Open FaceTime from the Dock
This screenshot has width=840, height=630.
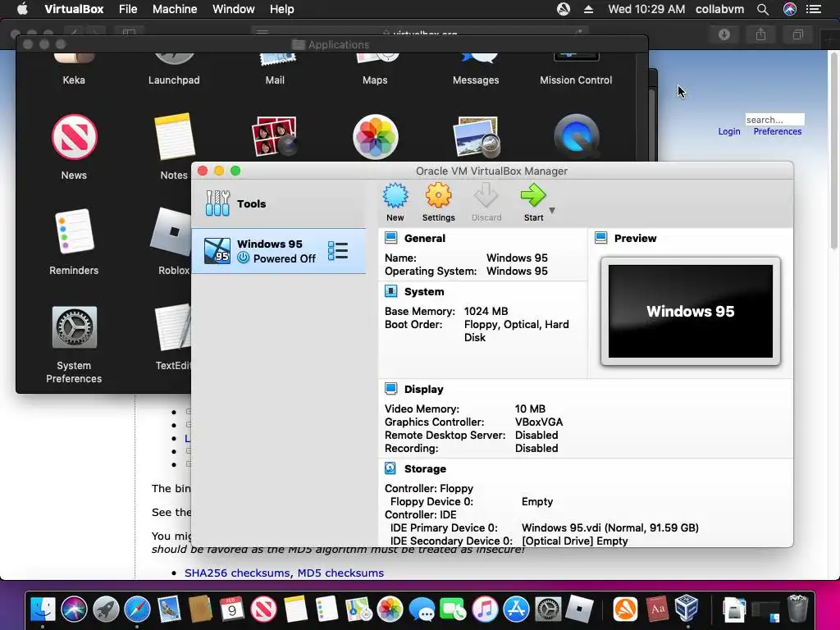click(x=453, y=609)
